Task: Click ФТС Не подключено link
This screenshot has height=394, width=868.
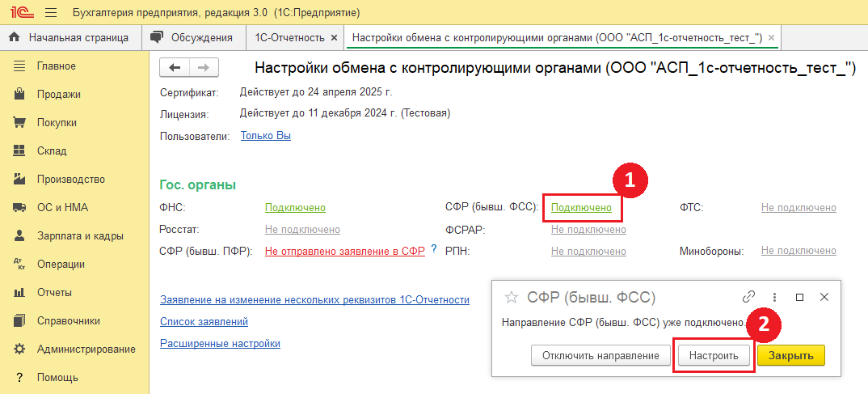Action: point(798,208)
